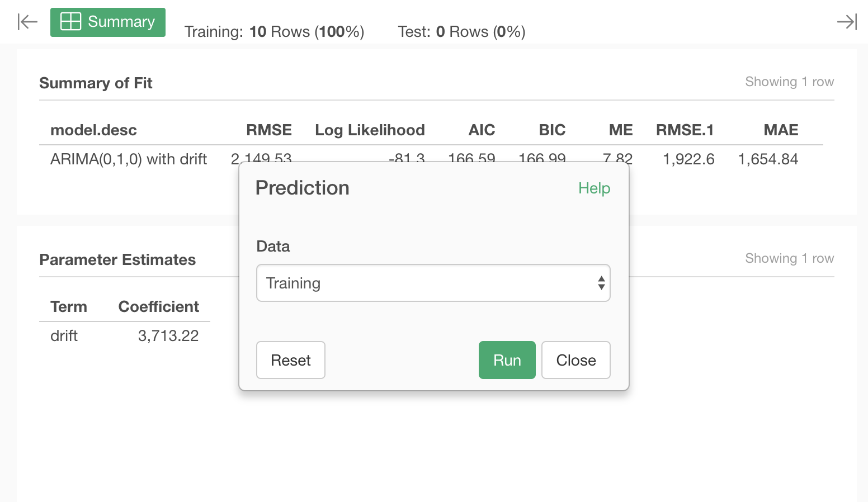868x502 pixels.
Task: Select the Coefficient column header
Action: pyautogui.click(x=159, y=307)
